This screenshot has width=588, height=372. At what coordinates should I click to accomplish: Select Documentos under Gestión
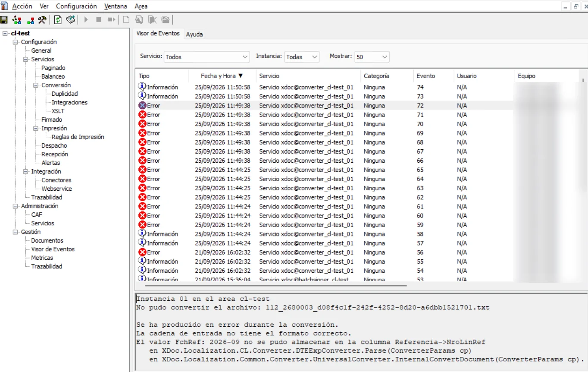tap(47, 240)
